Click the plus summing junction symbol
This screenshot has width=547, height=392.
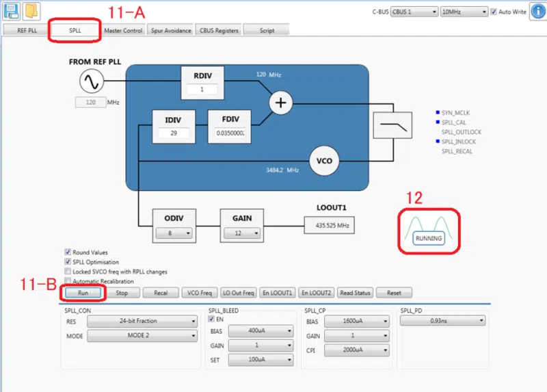pyautogui.click(x=280, y=103)
